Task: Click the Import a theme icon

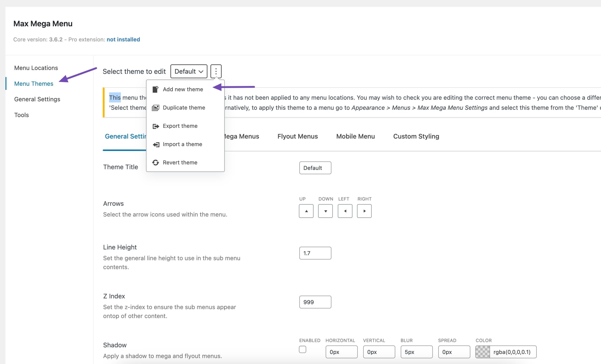Action: 156,144
